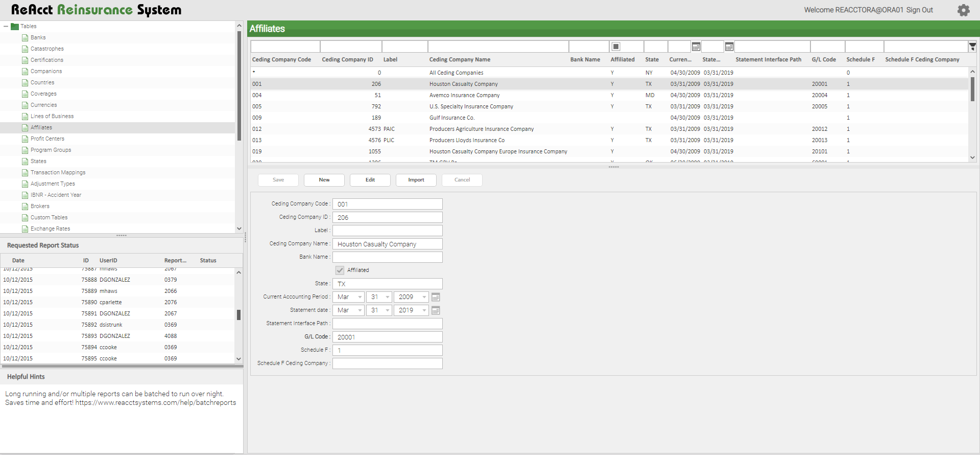
Task: Open calendar picker beside Statement date year
Action: pos(436,310)
